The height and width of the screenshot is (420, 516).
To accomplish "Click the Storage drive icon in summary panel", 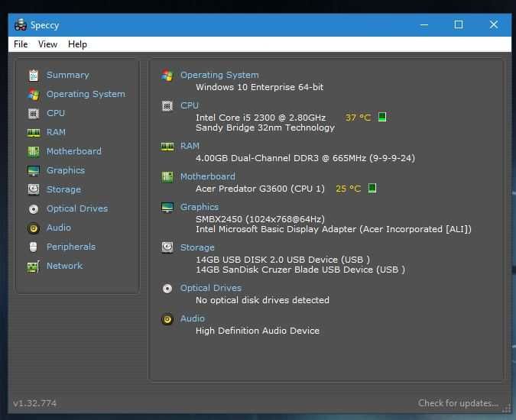I will click(x=167, y=247).
